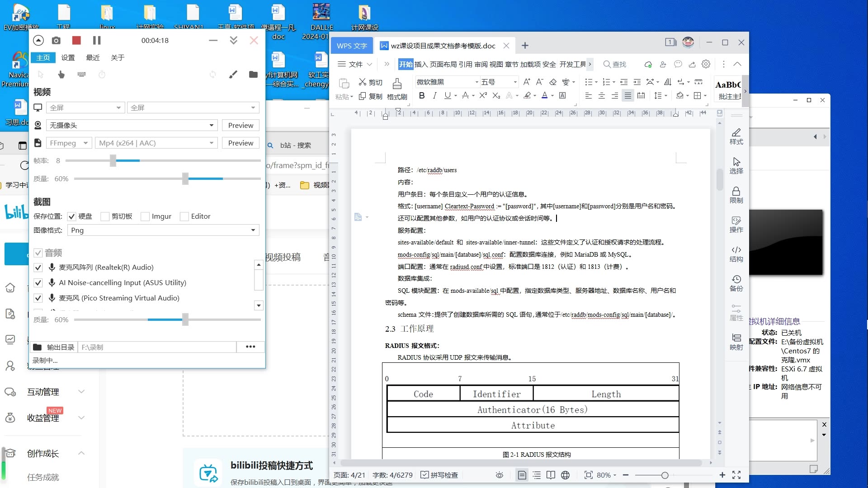Click Preview next to 无摄像头
The height and width of the screenshot is (488, 868).
pos(240,125)
